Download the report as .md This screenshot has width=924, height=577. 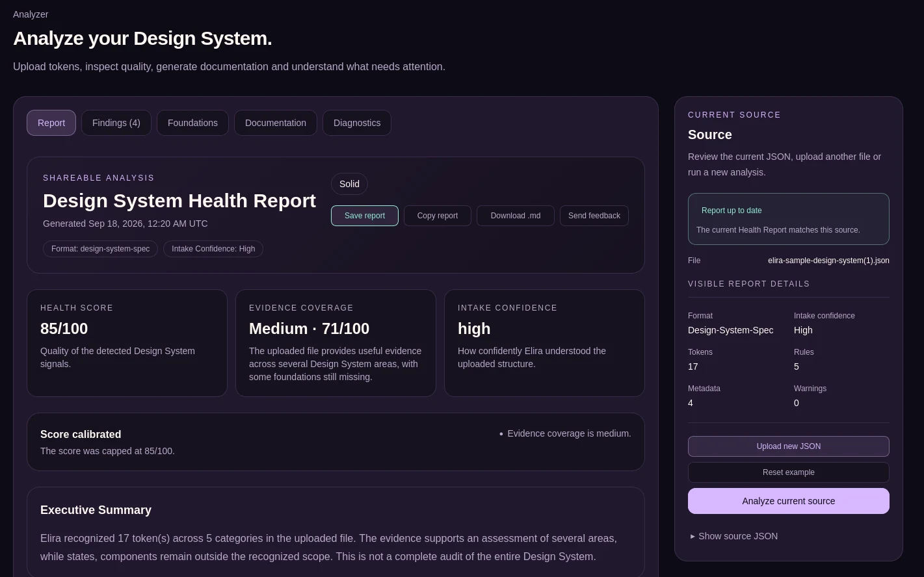[516, 216]
